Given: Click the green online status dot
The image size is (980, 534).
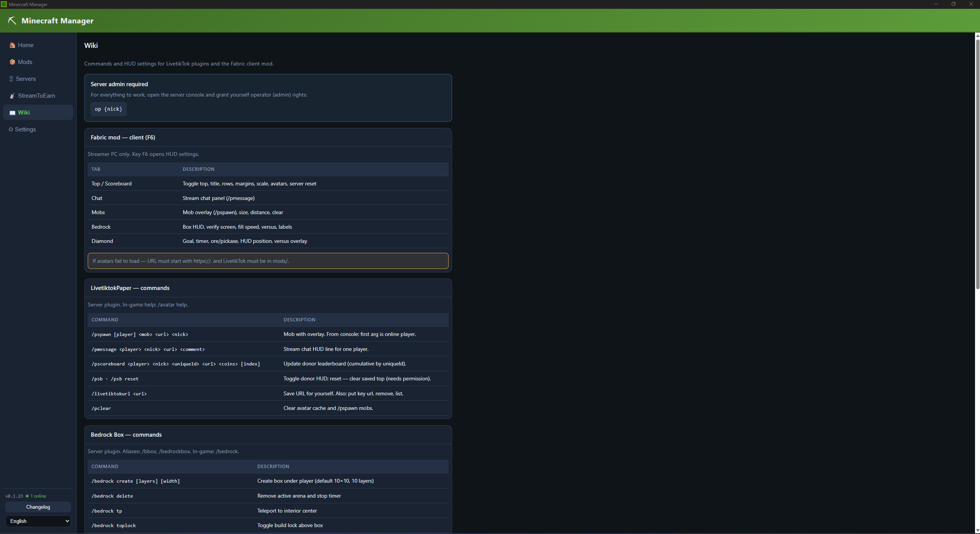Looking at the screenshot, I should (27, 496).
